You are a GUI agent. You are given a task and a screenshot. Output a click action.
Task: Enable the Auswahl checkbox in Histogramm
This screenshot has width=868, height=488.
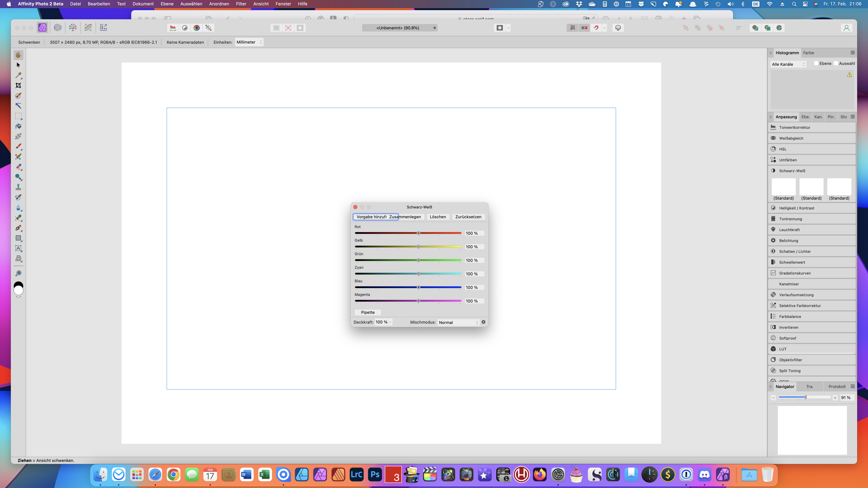click(836, 63)
